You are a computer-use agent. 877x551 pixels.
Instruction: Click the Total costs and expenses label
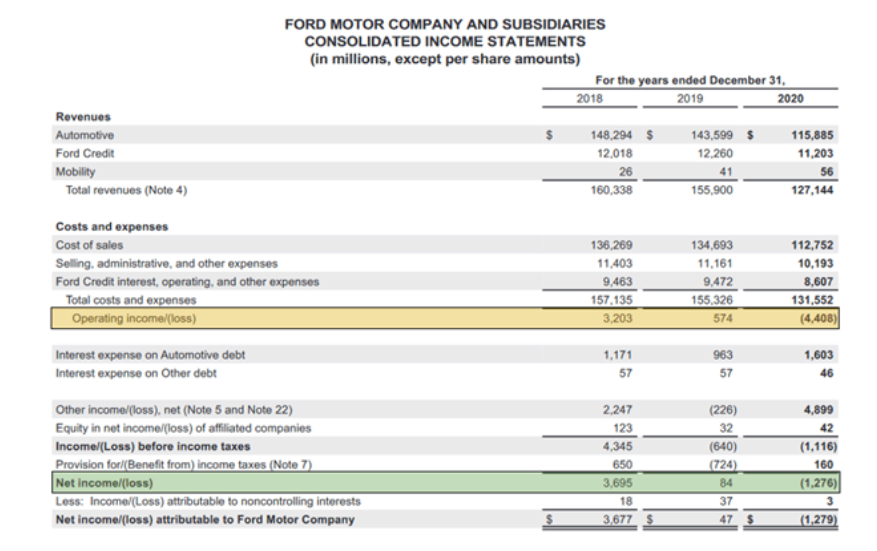tap(131, 300)
